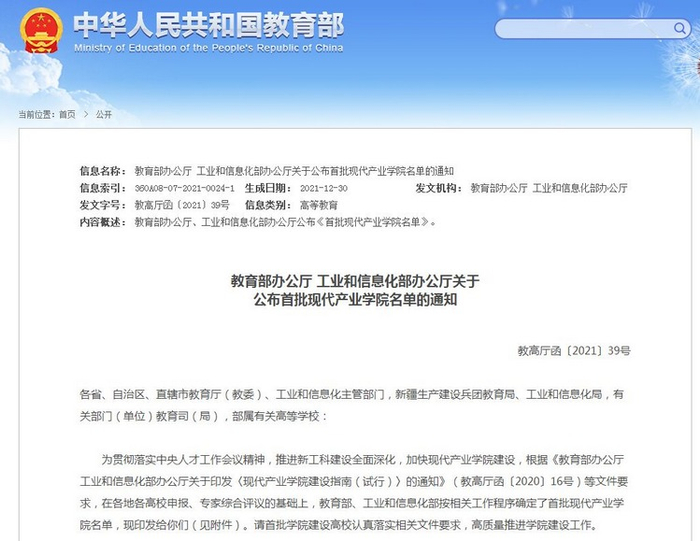Click the generation date 2021-12-30
The height and width of the screenshot is (541, 700).
click(324, 188)
